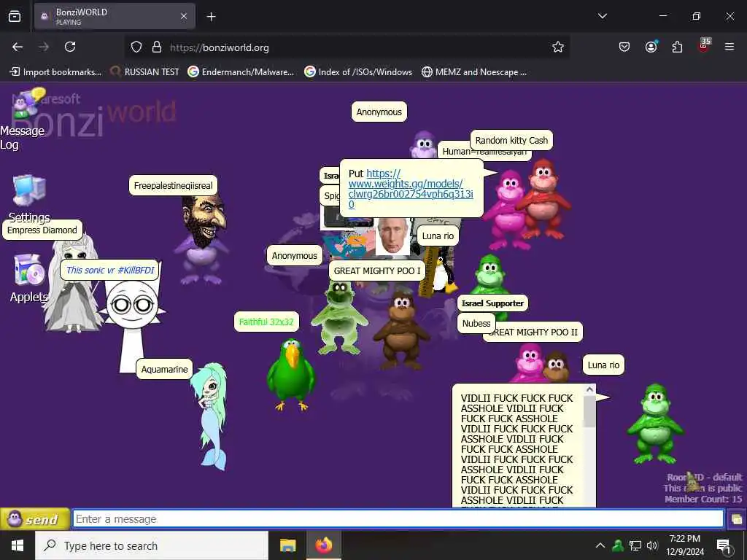Select the BonziWORLD browser tab
Image resolution: width=747 pixels, height=560 pixels.
pyautogui.click(x=115, y=16)
